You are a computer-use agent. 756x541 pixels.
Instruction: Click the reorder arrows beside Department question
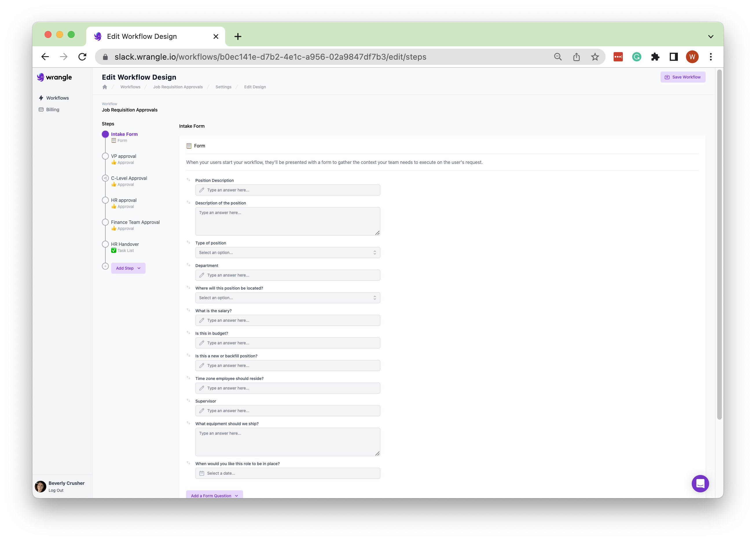pos(188,265)
